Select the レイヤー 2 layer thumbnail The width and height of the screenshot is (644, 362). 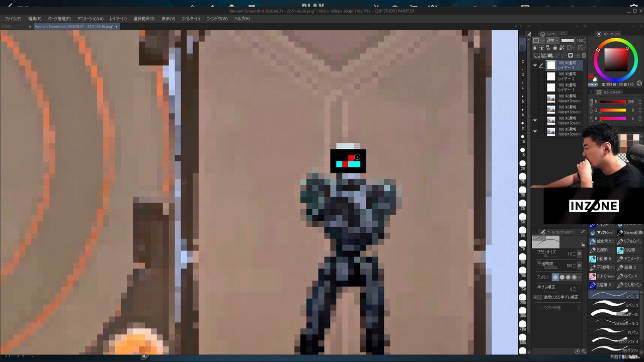(551, 76)
